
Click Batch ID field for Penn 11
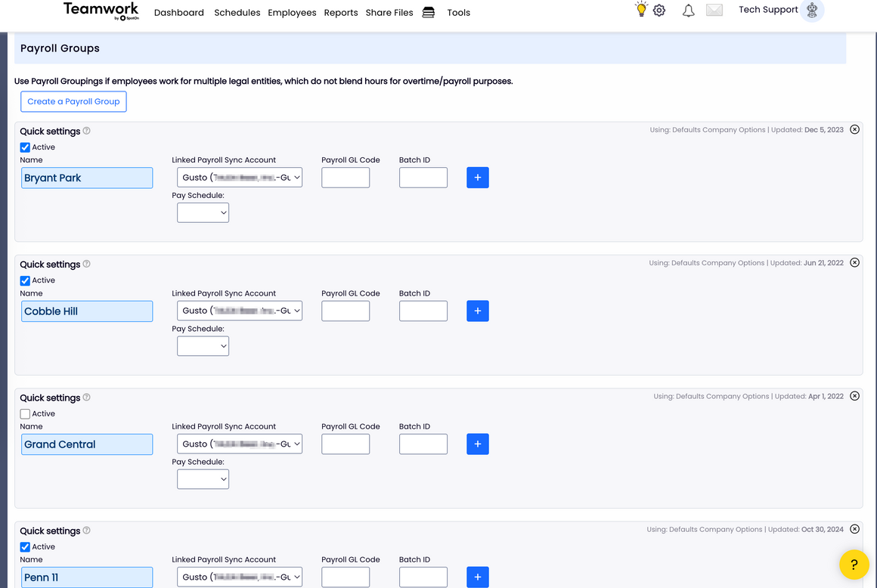(x=423, y=577)
